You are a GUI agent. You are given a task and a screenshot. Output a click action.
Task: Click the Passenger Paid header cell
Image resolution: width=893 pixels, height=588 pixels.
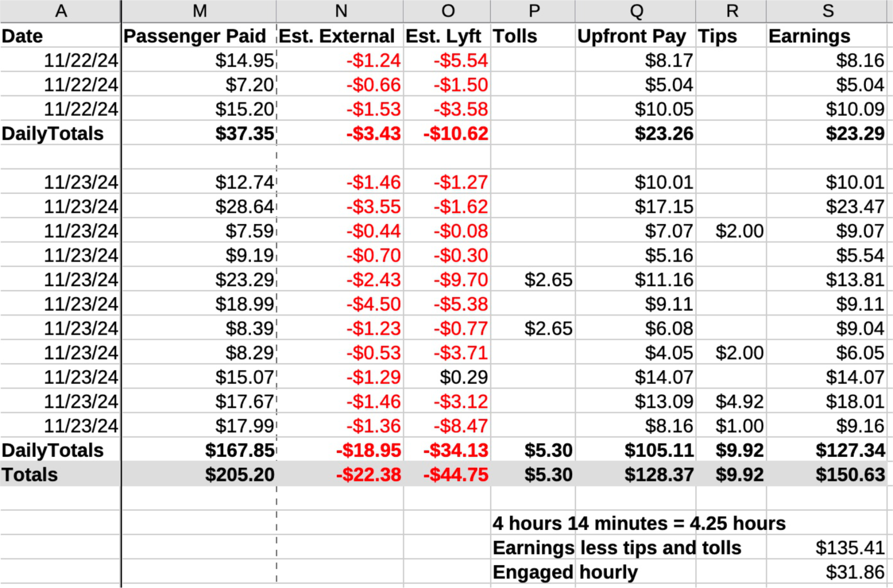(195, 36)
